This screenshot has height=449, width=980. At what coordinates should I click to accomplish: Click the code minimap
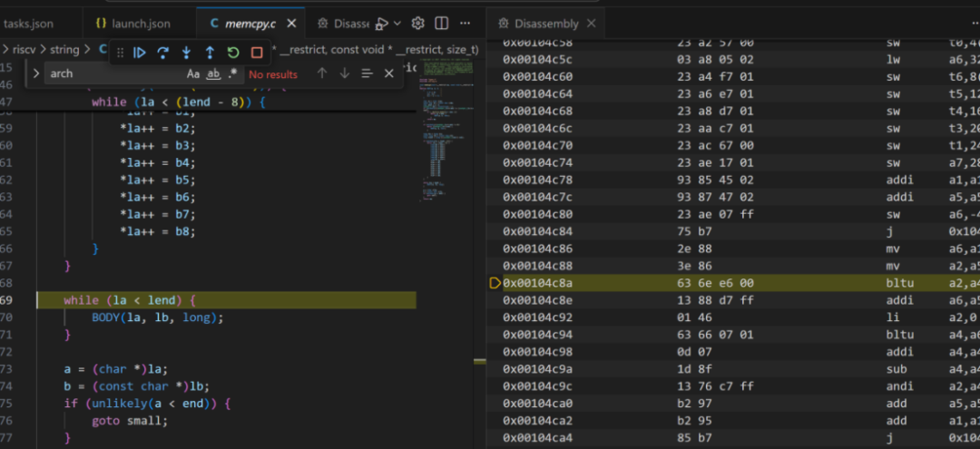445,132
